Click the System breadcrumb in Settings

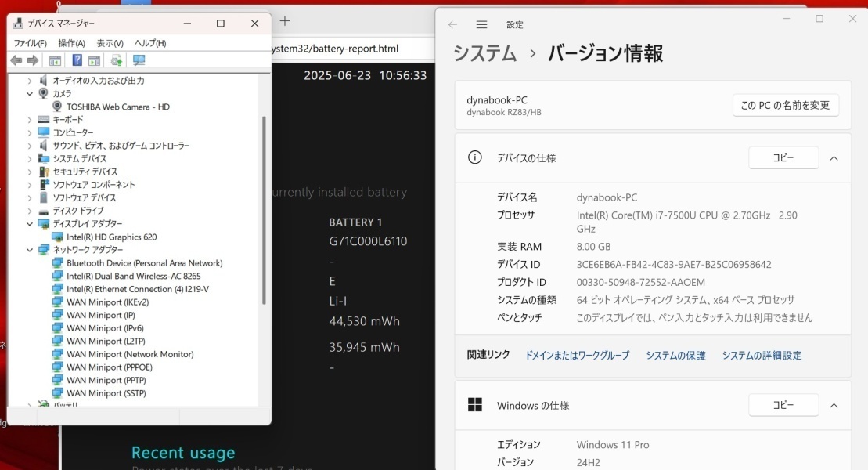coord(485,53)
